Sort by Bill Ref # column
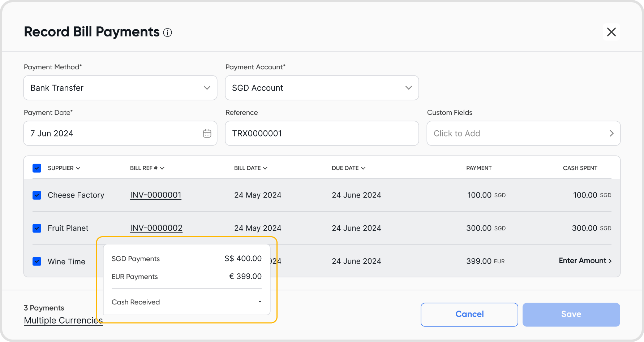This screenshot has width=644, height=342. tap(147, 168)
